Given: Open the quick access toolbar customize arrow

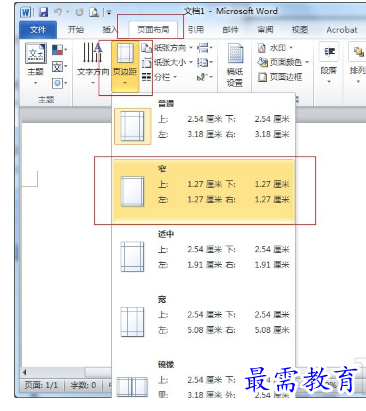Looking at the screenshot, I should click(x=109, y=13).
